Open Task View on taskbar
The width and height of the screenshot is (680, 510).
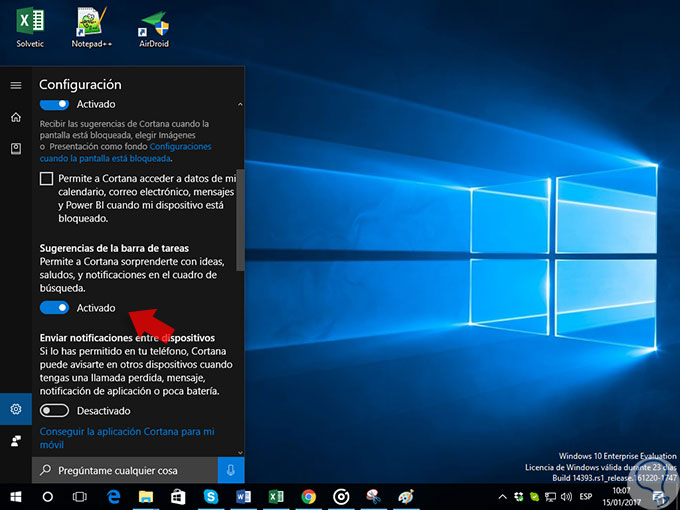click(79, 497)
